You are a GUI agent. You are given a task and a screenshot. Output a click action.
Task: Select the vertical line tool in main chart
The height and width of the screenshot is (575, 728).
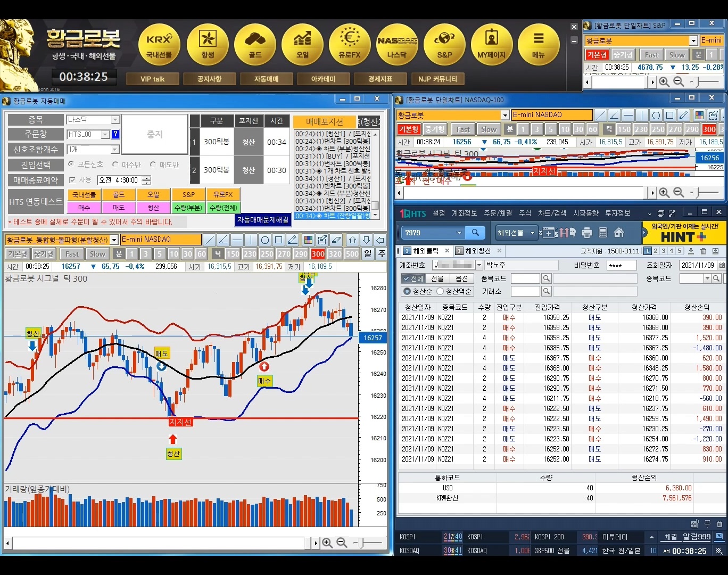click(x=251, y=240)
